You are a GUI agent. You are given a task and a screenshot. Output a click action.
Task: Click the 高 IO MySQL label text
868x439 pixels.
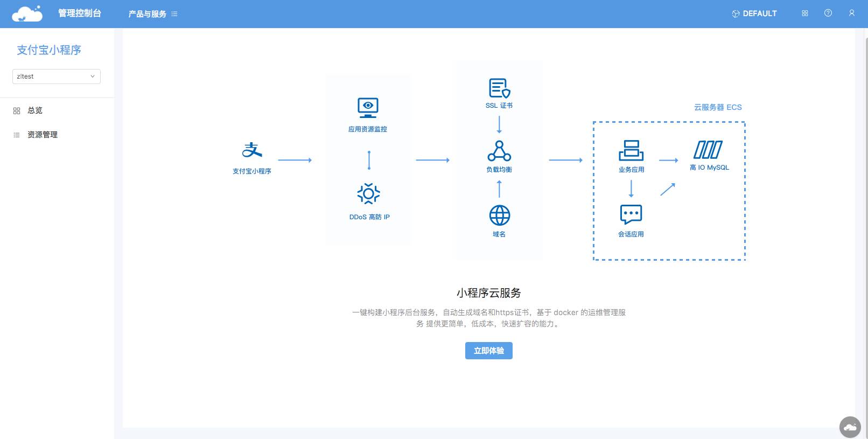[709, 168]
